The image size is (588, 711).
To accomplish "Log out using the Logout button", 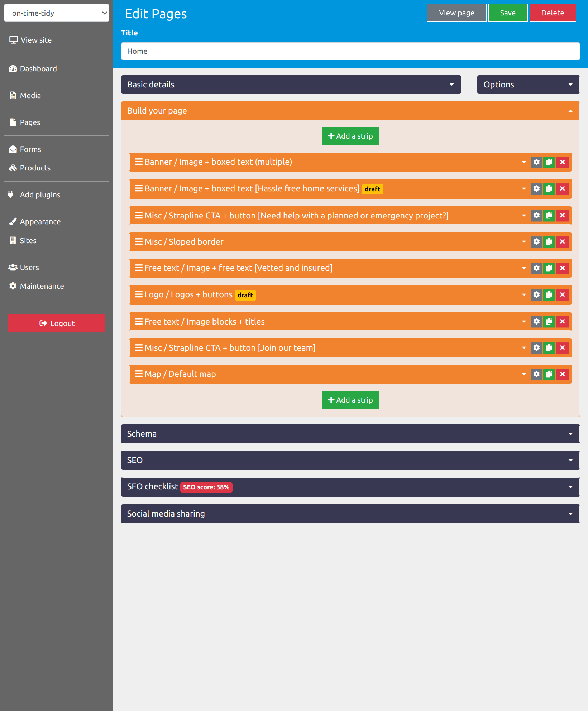I will point(57,323).
